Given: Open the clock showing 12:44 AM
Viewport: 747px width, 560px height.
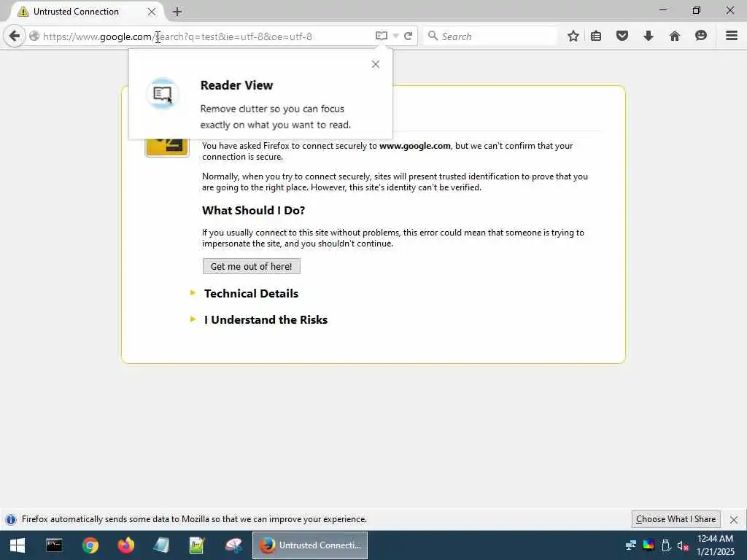Looking at the screenshot, I should (715, 545).
